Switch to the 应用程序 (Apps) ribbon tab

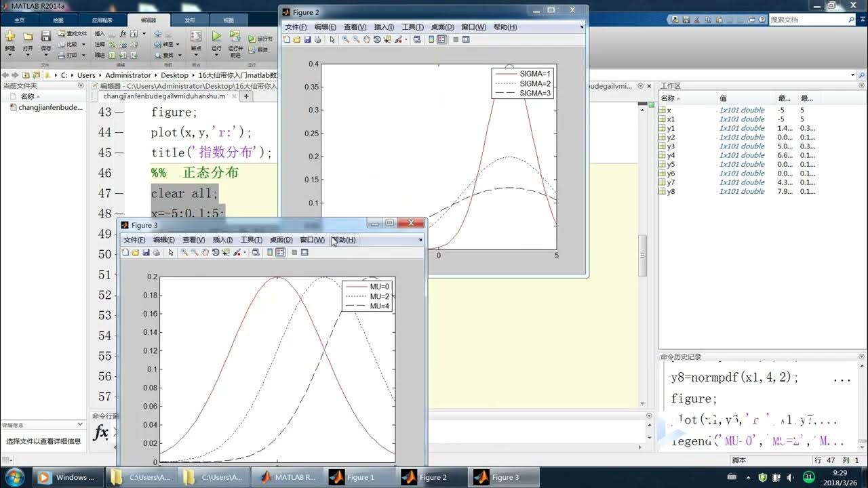(102, 20)
